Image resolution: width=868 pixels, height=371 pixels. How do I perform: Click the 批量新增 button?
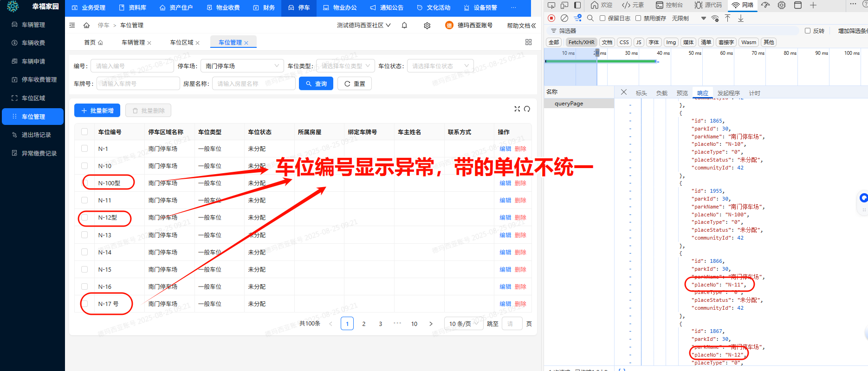coord(97,111)
